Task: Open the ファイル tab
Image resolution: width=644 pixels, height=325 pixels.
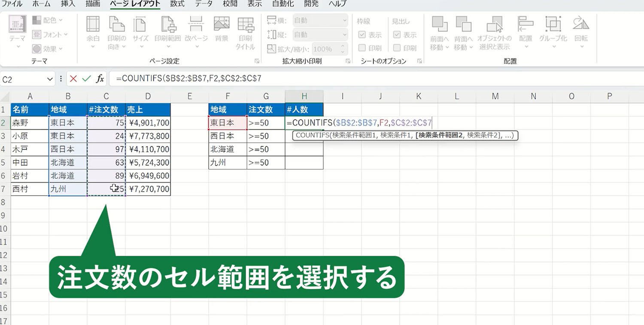Action: click(12, 4)
